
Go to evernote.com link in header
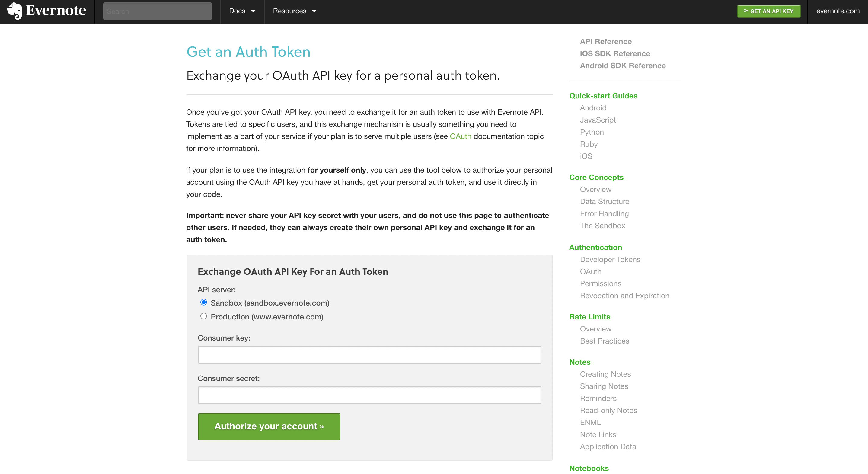tap(838, 11)
